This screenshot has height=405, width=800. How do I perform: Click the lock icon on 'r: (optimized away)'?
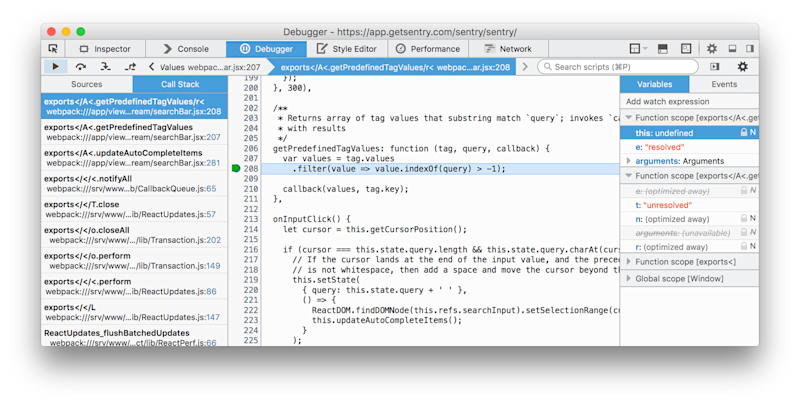(744, 246)
